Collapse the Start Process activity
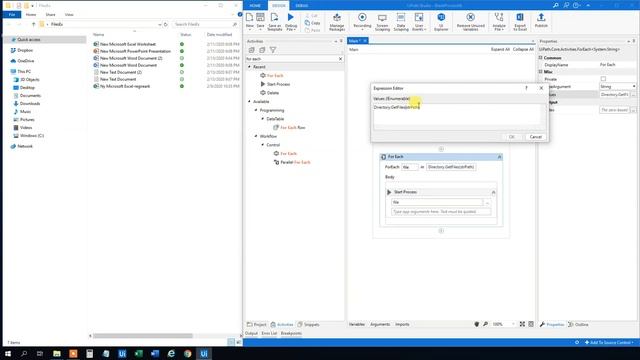This screenshot has height=360, width=640. (x=493, y=192)
